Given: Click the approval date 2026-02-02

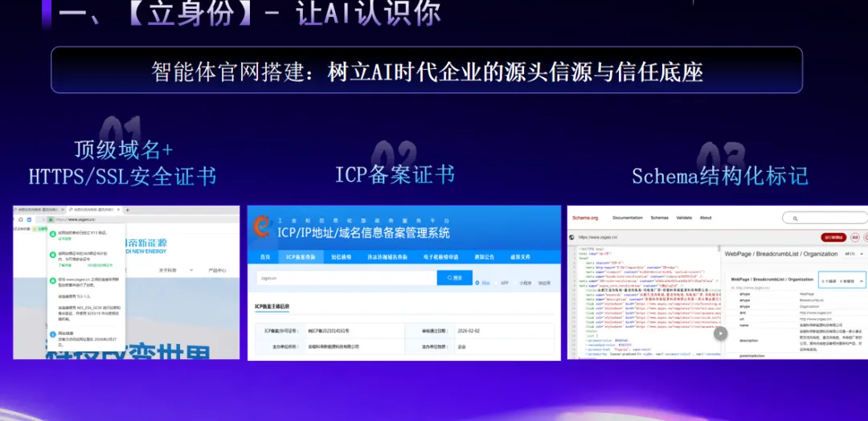Looking at the screenshot, I should click(x=469, y=331).
